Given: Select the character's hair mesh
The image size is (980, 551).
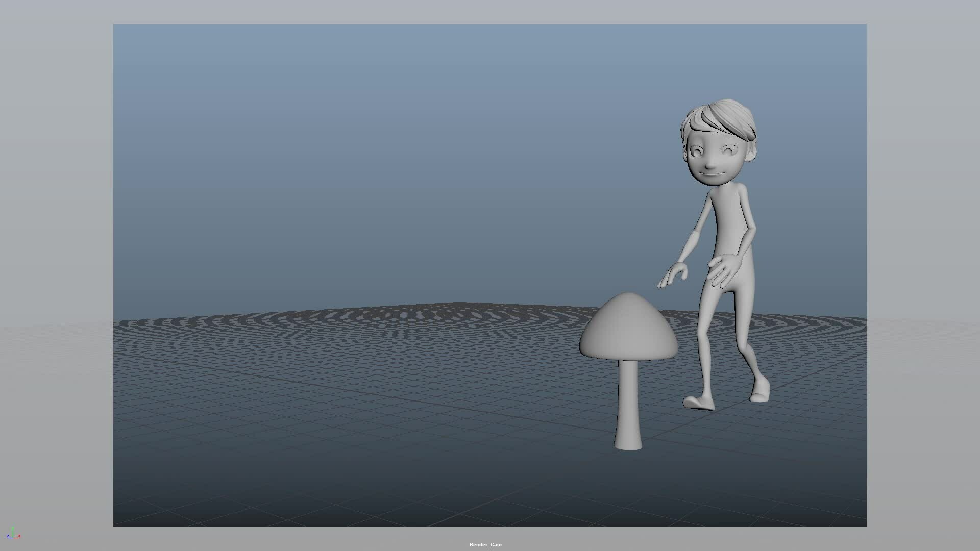Looking at the screenshot, I should 725,118.
